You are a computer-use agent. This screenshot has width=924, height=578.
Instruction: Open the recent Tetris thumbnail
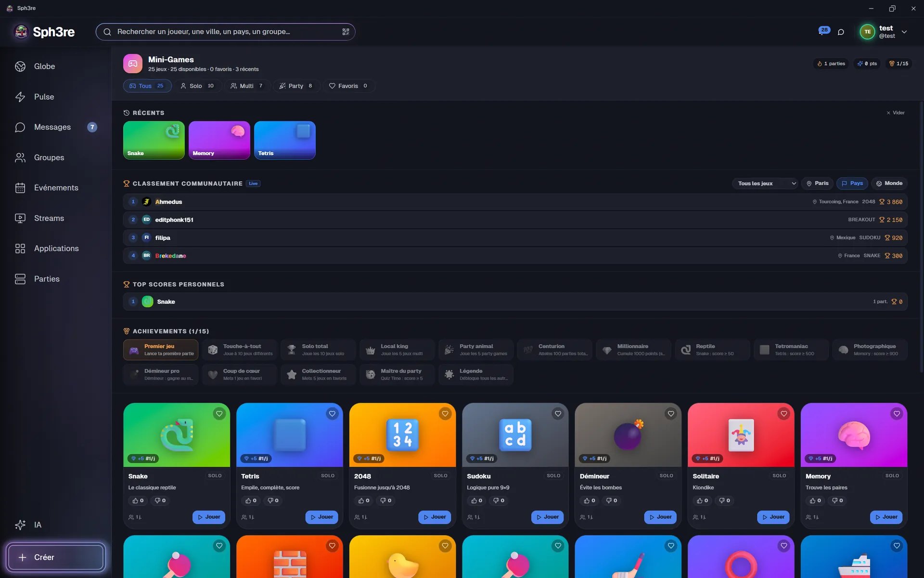pyautogui.click(x=285, y=140)
